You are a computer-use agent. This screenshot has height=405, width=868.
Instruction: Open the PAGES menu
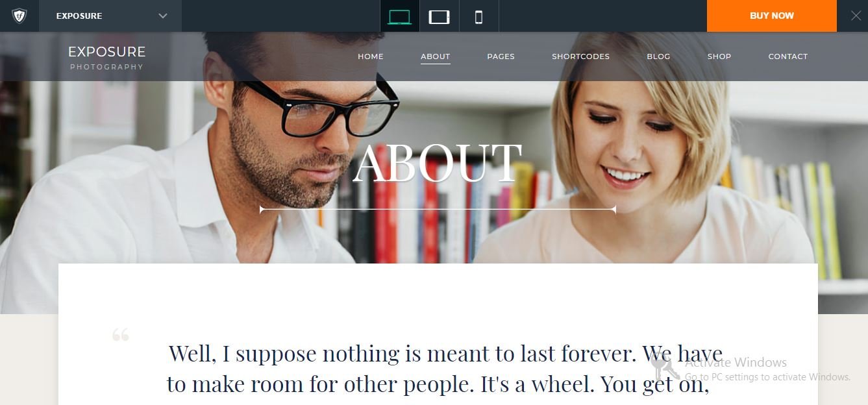501,56
